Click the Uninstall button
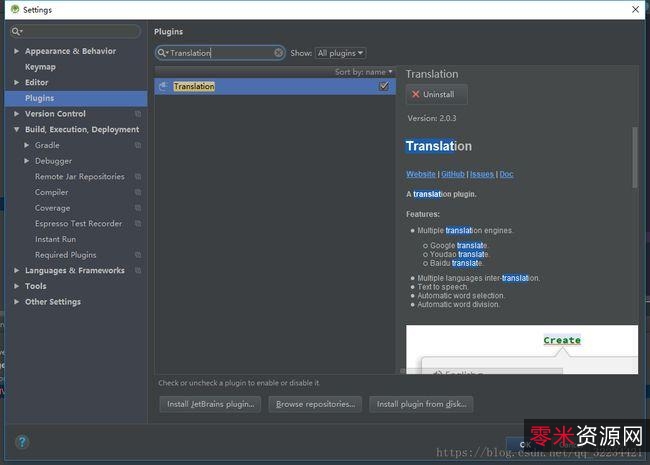Screen dimensions: 650x465 click(x=435, y=94)
